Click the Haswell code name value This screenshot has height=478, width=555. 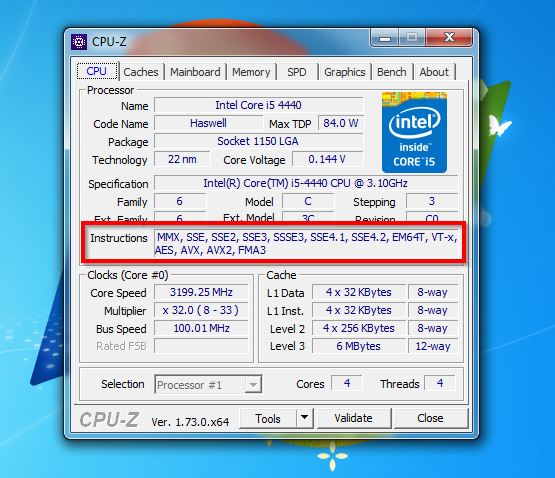click(208, 123)
